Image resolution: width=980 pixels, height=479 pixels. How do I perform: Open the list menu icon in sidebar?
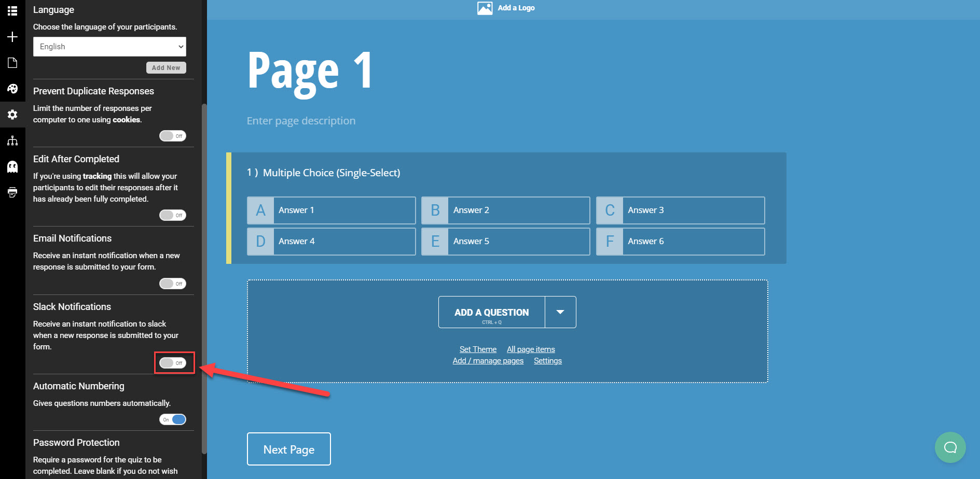(x=12, y=11)
